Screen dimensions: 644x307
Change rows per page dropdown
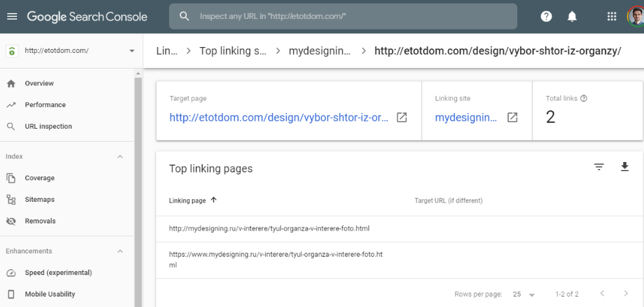[x=524, y=295]
